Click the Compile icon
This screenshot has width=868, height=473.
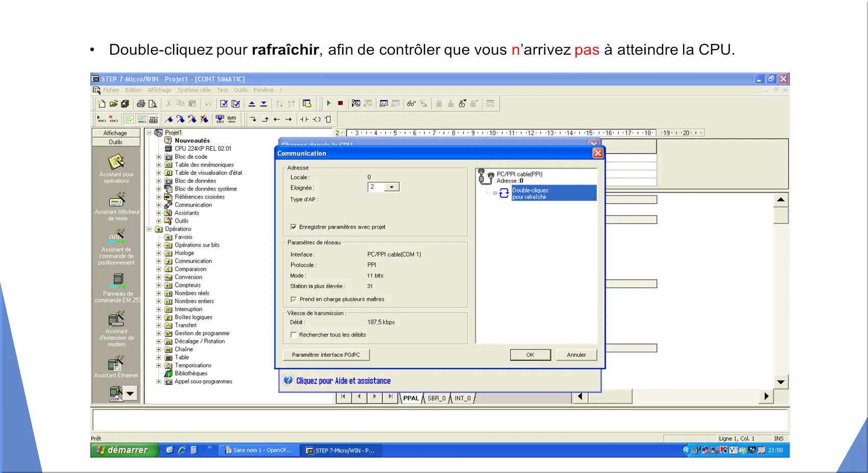click(224, 104)
